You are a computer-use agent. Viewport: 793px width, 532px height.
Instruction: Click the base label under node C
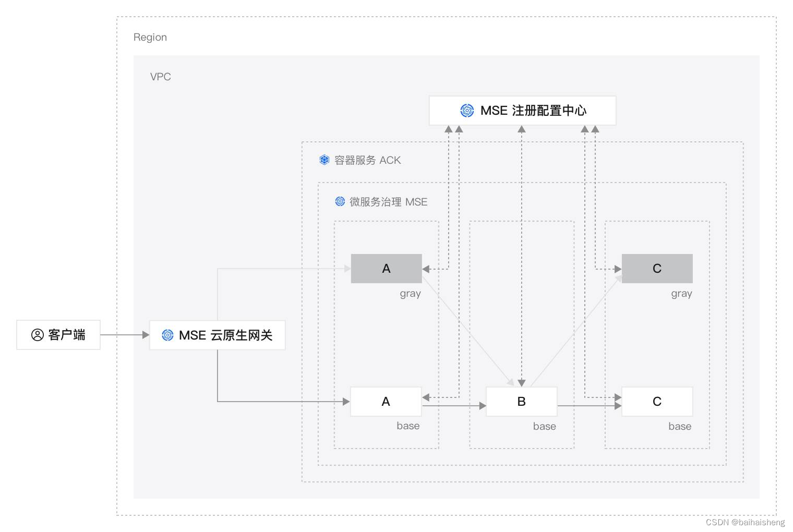click(x=680, y=426)
